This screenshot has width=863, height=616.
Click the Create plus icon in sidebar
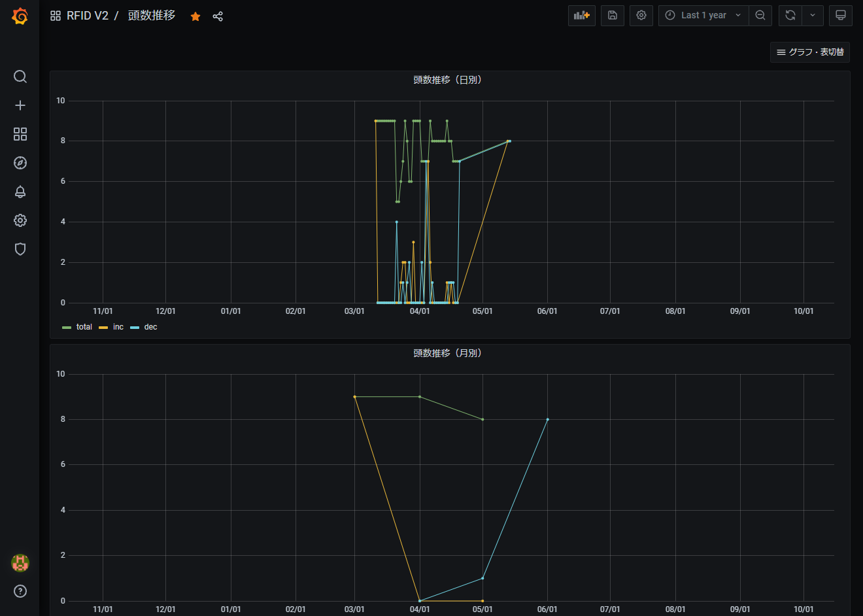[x=20, y=105]
